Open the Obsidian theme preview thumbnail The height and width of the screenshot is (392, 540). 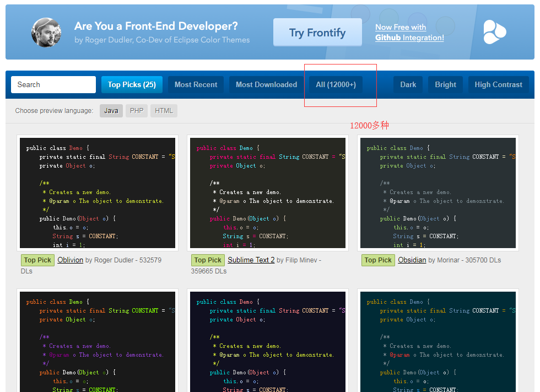(438, 193)
